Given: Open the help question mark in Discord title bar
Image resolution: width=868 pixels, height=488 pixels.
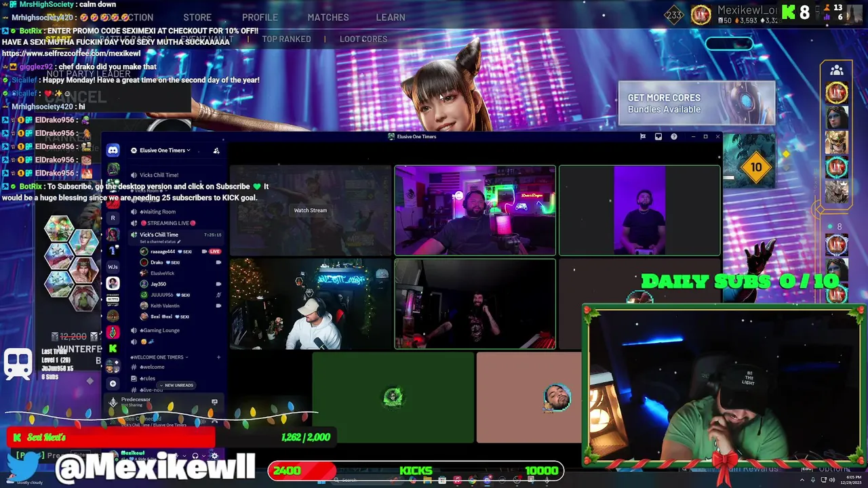Looking at the screenshot, I should pos(674,136).
